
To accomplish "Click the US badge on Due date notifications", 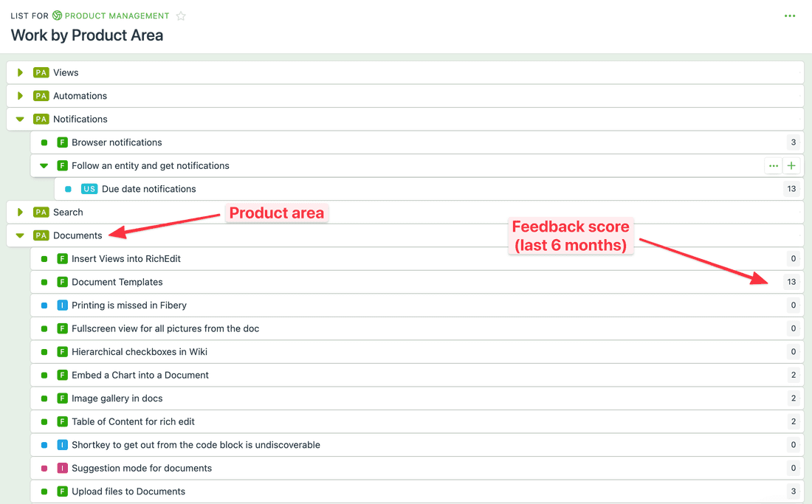I will 89,188.
